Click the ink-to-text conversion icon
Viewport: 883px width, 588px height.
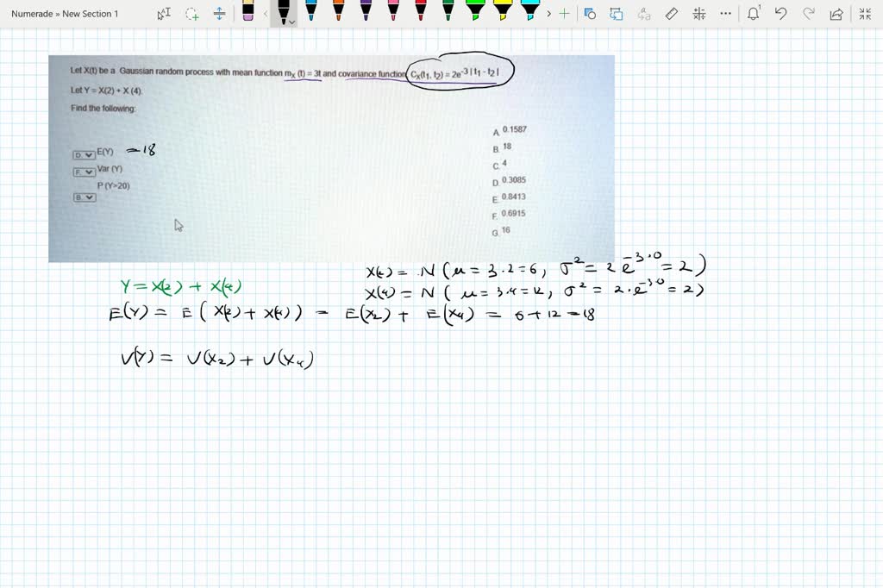coord(644,14)
